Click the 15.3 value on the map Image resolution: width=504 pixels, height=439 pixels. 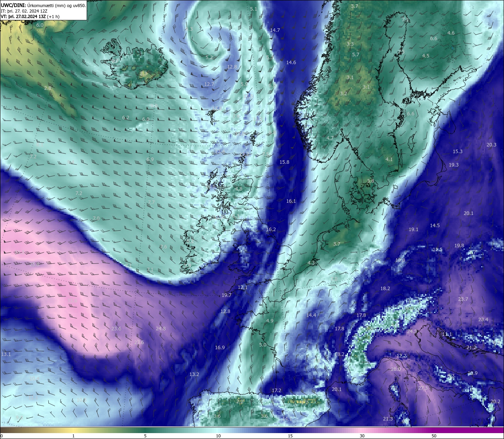[x=458, y=152]
